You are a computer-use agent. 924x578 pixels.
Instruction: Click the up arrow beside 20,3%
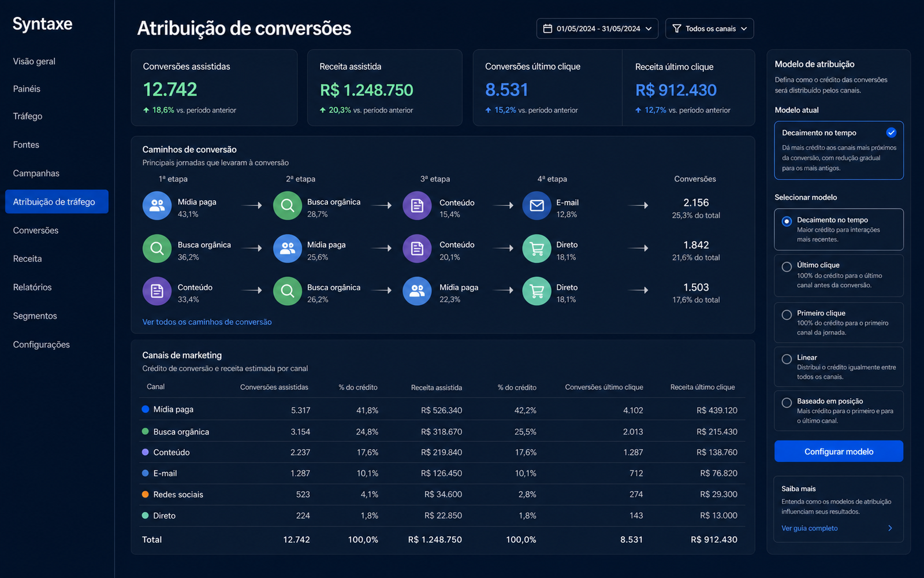[x=323, y=110]
